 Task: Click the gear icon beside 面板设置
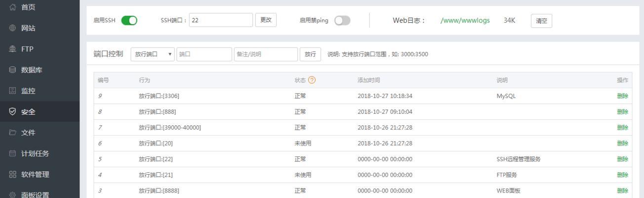(12, 195)
